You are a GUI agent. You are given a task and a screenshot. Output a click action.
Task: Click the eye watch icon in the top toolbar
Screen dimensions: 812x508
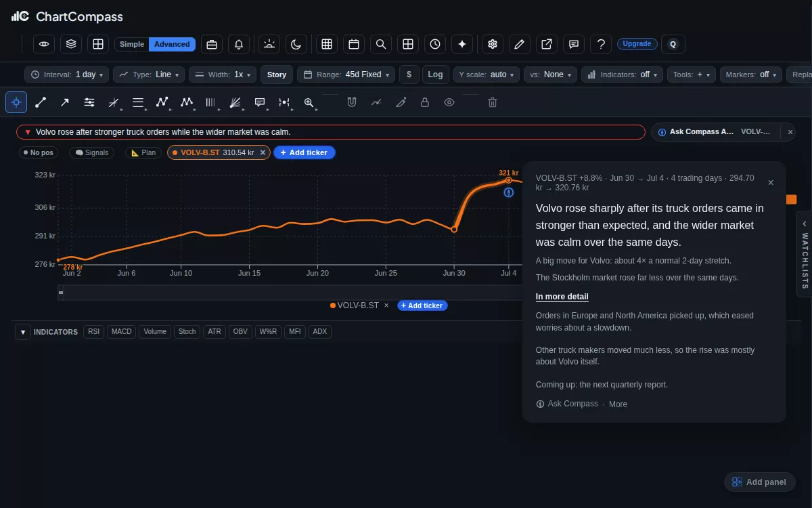pyautogui.click(x=44, y=44)
